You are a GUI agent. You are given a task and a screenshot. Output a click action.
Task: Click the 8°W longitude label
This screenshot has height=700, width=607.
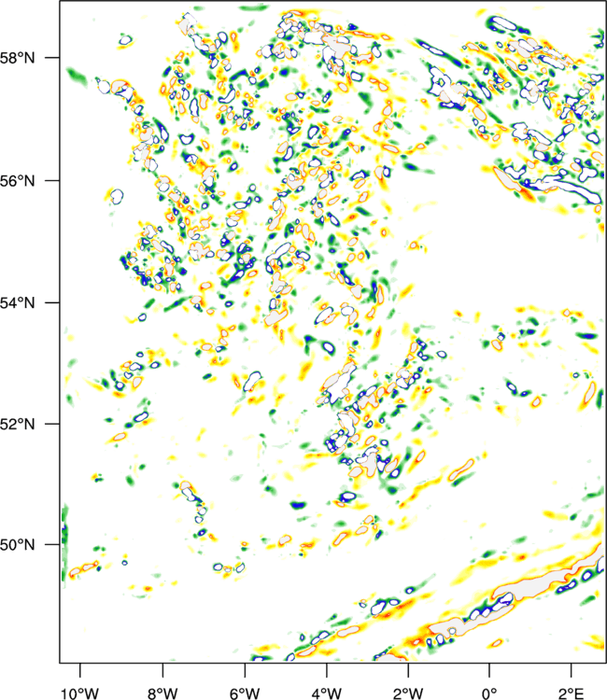click(162, 693)
